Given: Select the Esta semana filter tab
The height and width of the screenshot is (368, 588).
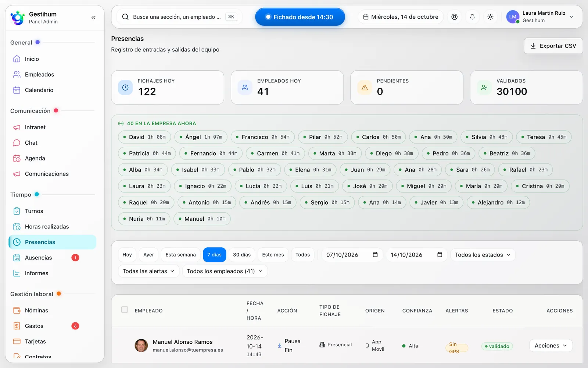Looking at the screenshot, I should pos(180,255).
